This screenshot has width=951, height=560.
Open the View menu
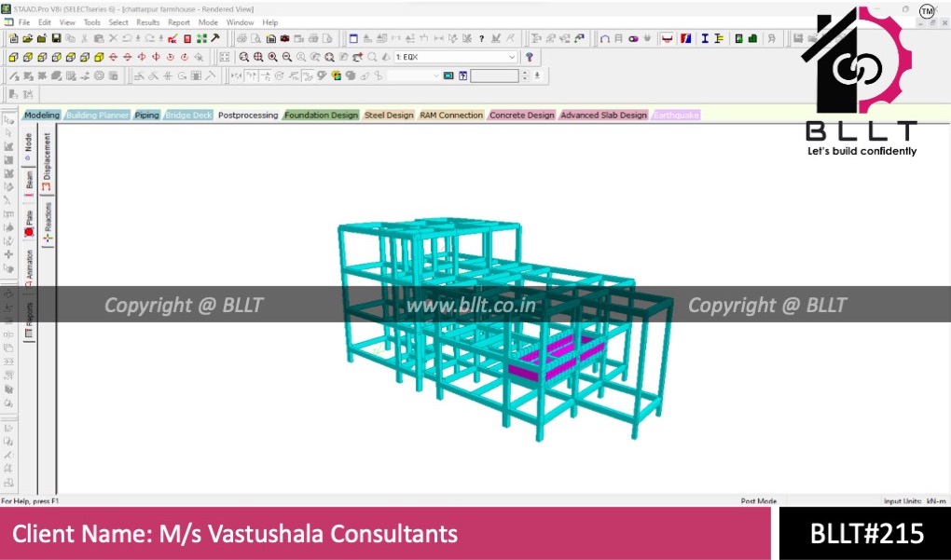(x=67, y=22)
